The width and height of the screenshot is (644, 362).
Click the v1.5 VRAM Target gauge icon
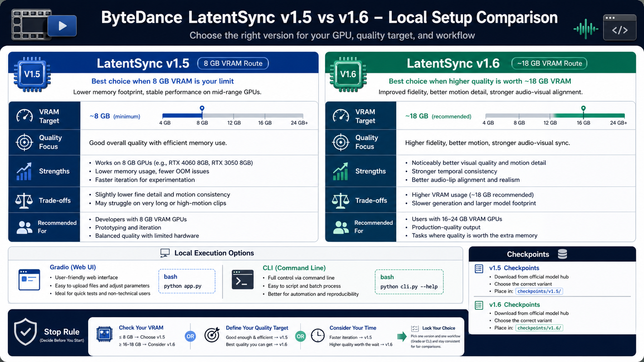coord(25,115)
